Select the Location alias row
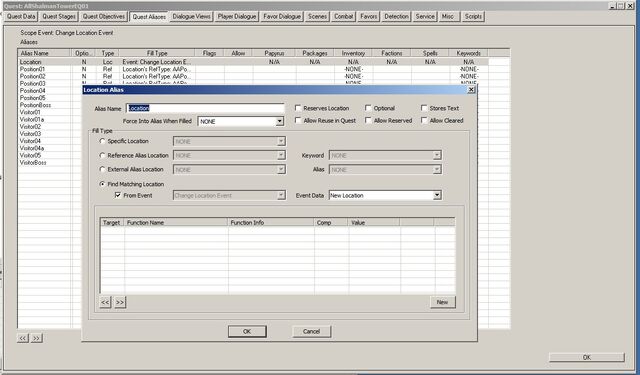The image size is (640, 375). click(x=253, y=62)
